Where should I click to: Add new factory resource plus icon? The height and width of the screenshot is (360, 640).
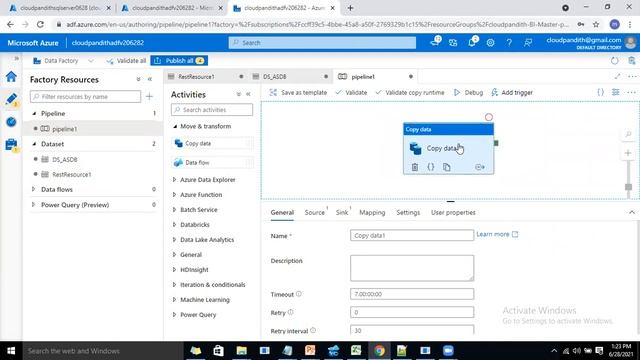coord(149,97)
